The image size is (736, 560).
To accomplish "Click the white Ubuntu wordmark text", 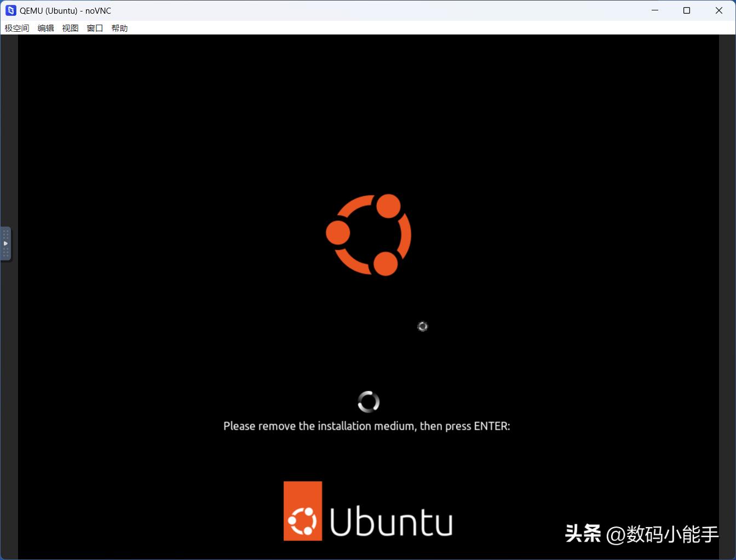I will pos(391,522).
